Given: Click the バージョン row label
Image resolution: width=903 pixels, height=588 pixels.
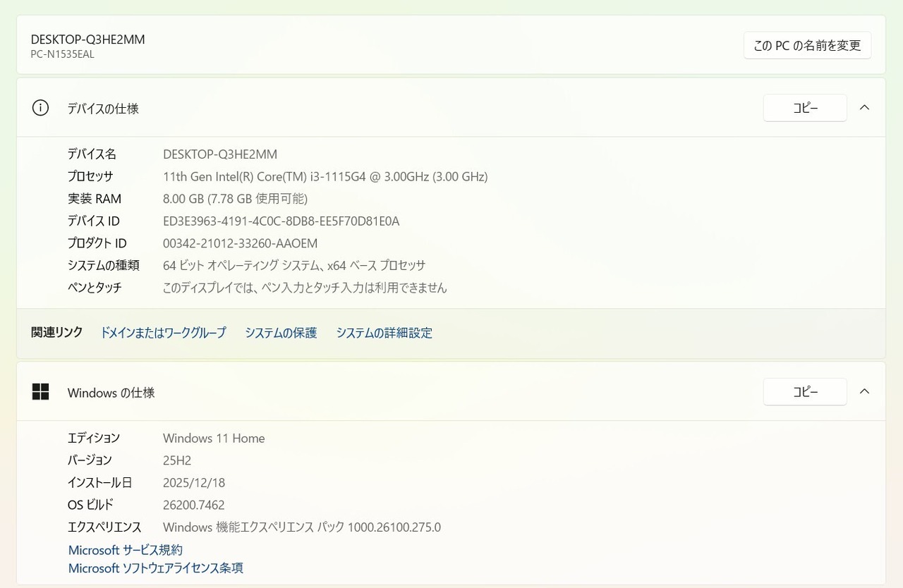Looking at the screenshot, I should [x=90, y=460].
